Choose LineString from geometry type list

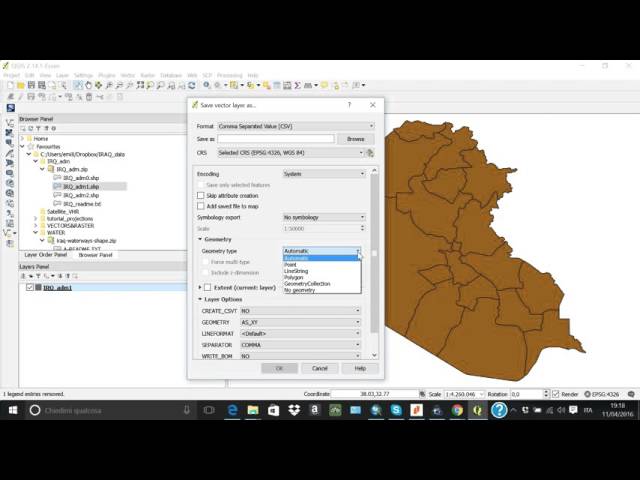[x=322, y=271]
